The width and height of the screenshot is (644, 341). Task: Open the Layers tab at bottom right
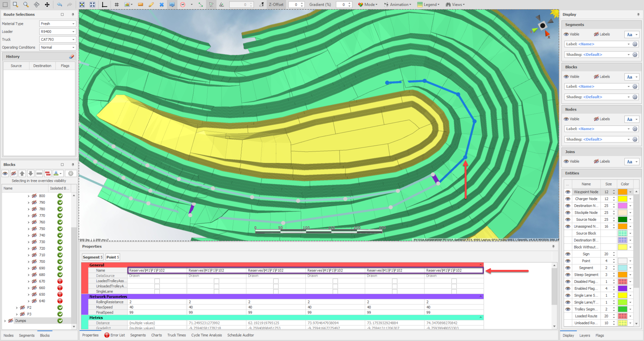point(585,335)
